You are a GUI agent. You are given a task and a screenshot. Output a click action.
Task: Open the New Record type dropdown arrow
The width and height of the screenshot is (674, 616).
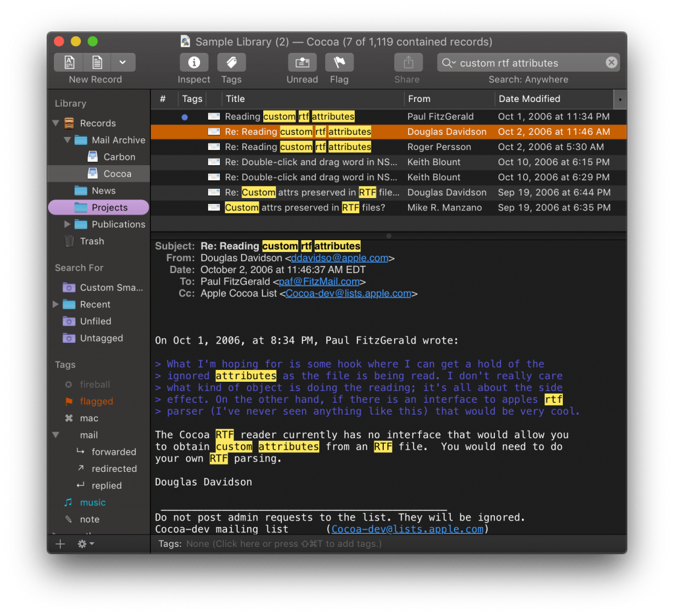[x=123, y=63]
